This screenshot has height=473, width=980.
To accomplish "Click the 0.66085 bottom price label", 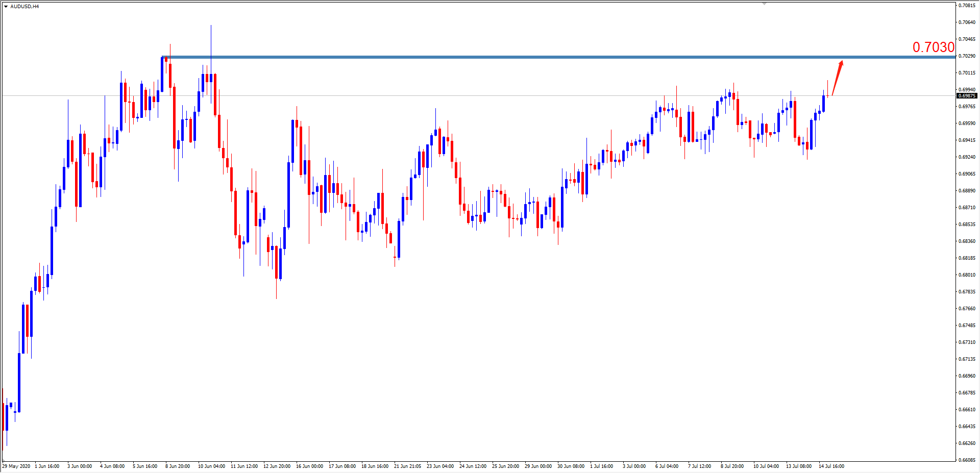I will [x=966, y=460].
